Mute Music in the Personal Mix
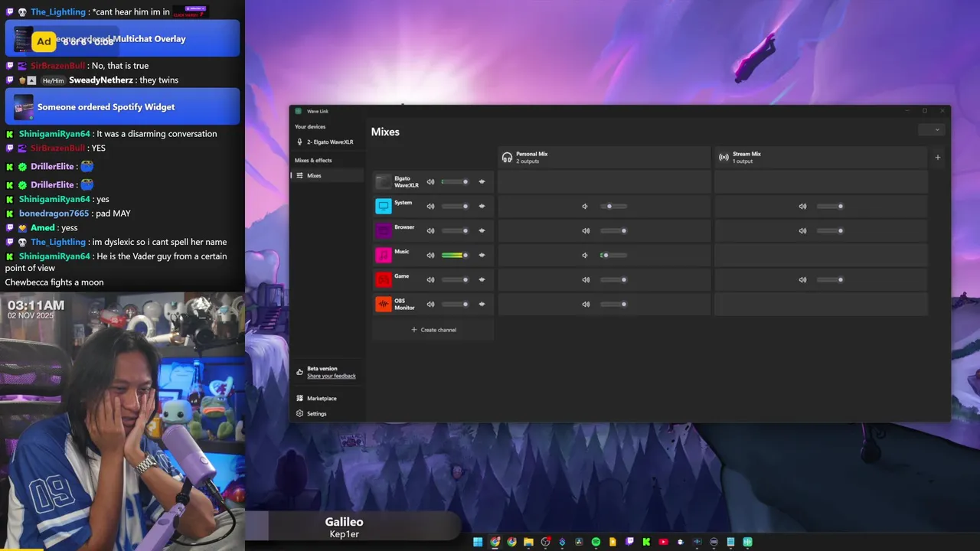Viewport: 980px width, 551px height. point(585,255)
